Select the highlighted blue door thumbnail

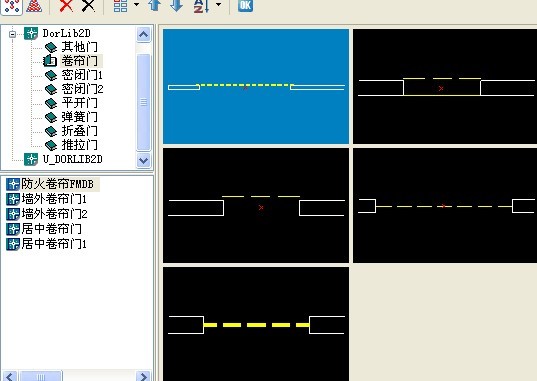pyautogui.click(x=256, y=86)
